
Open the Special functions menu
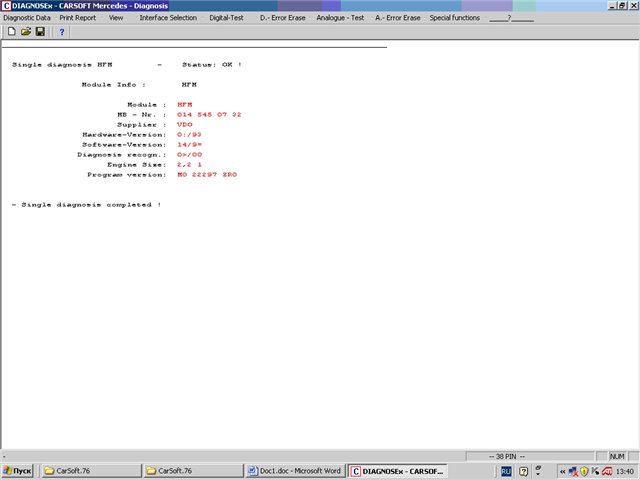[454, 18]
